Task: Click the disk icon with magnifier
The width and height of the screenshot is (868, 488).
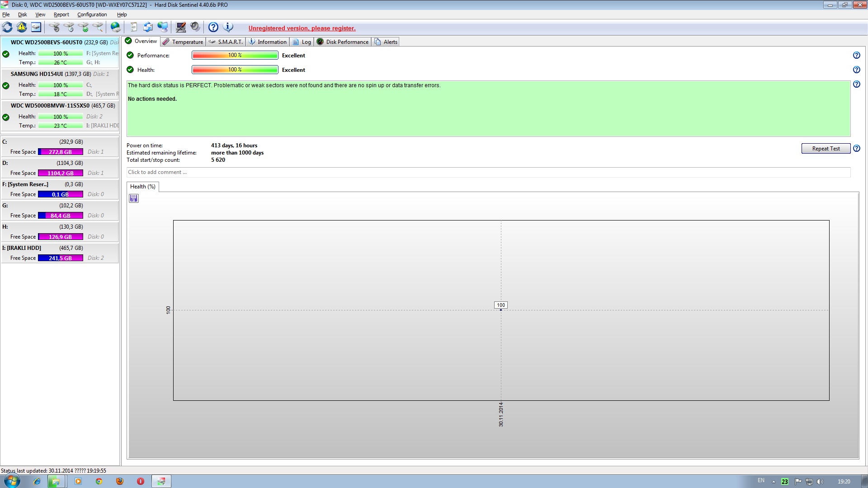Action: 98,27
